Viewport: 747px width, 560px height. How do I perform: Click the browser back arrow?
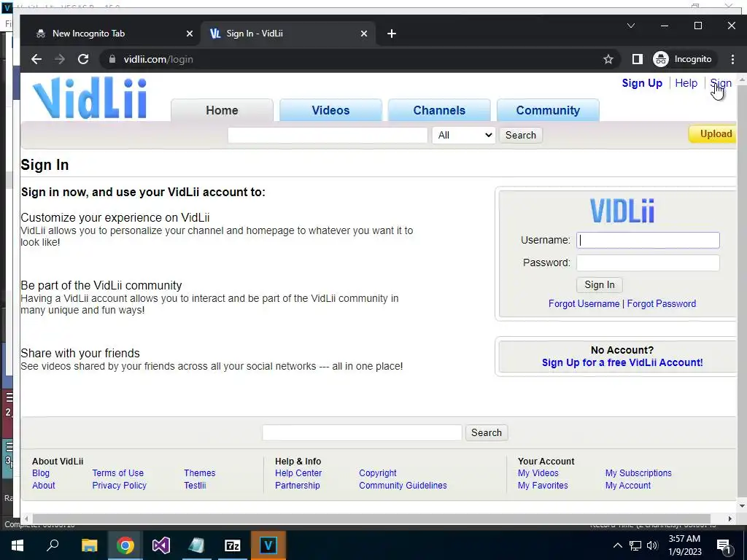click(x=36, y=59)
